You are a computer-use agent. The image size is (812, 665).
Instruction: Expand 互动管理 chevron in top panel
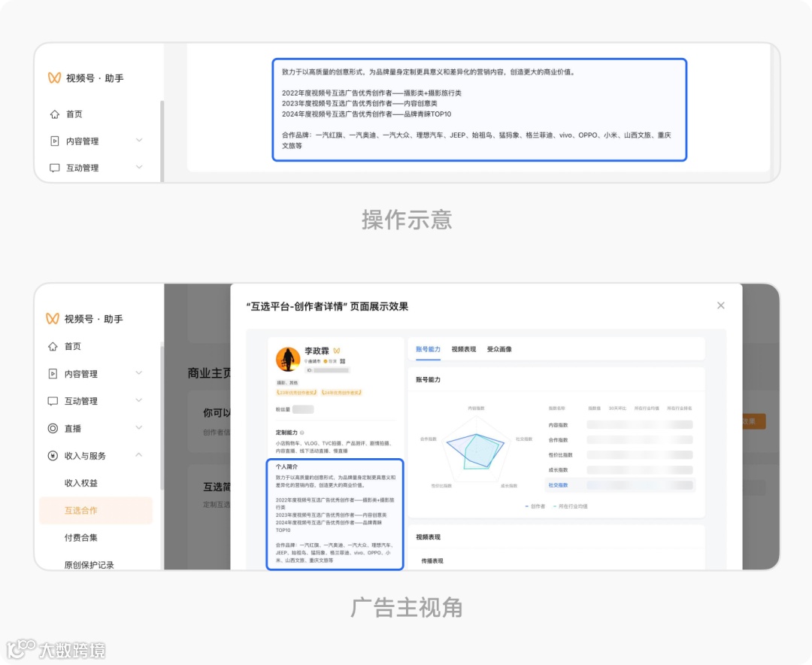pyautogui.click(x=139, y=168)
